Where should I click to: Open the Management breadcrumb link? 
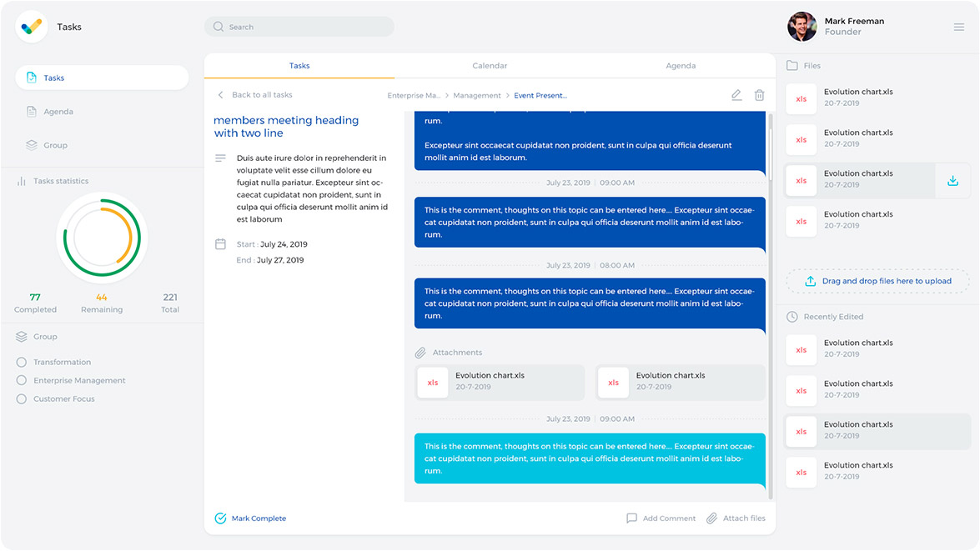(477, 95)
